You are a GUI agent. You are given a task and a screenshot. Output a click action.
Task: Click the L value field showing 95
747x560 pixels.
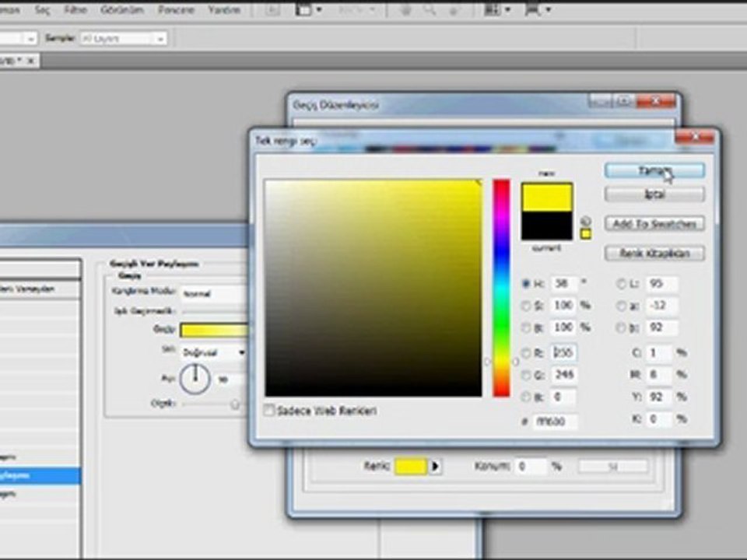(661, 284)
